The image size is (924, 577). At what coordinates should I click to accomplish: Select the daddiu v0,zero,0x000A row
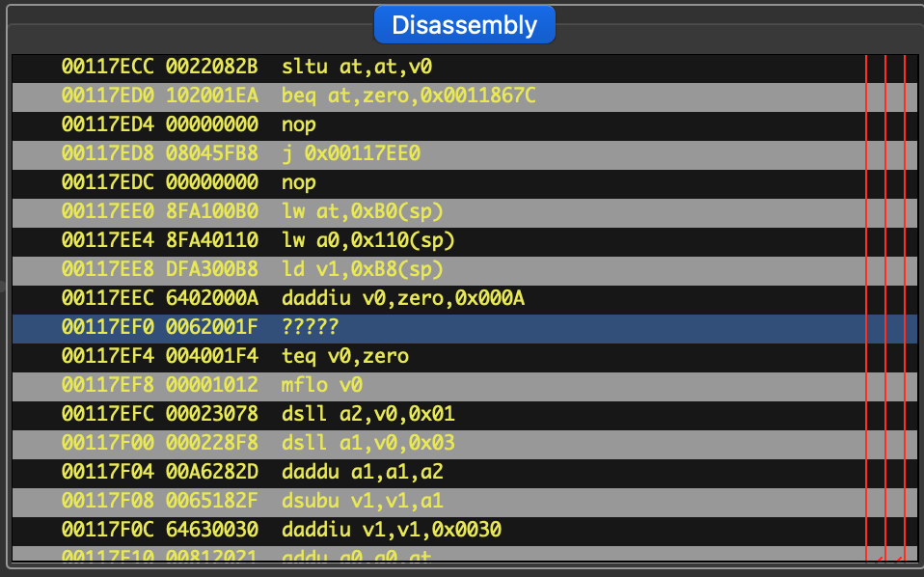pyautogui.click(x=402, y=298)
